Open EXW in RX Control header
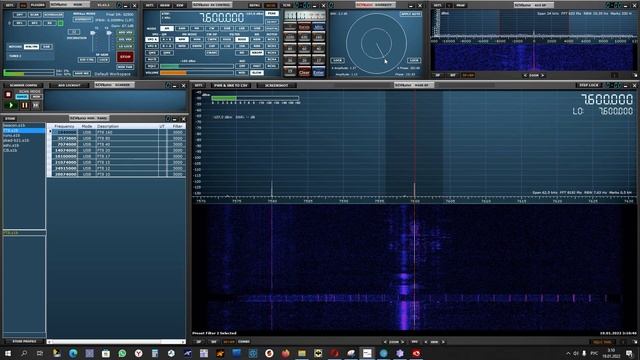The image size is (640, 360). tap(180, 5)
